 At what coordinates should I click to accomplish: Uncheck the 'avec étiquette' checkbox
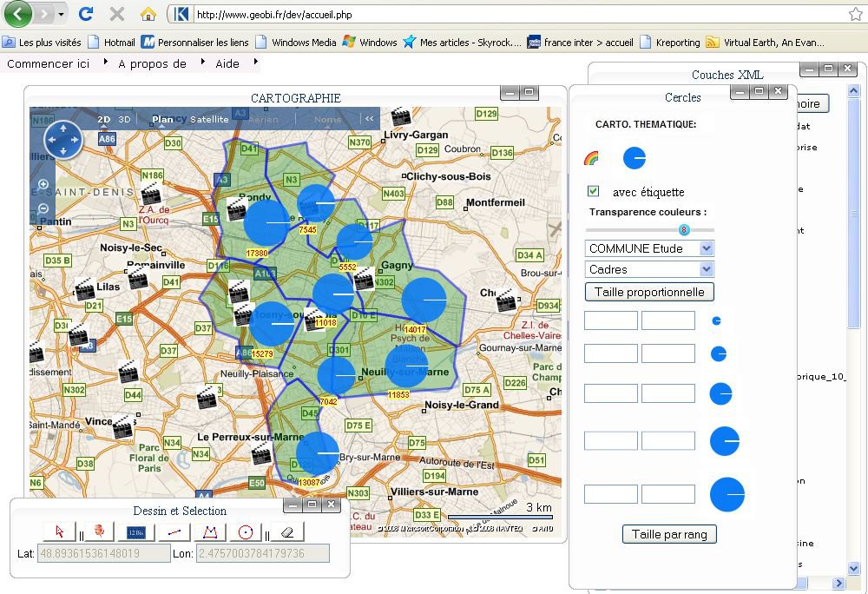pyautogui.click(x=594, y=191)
